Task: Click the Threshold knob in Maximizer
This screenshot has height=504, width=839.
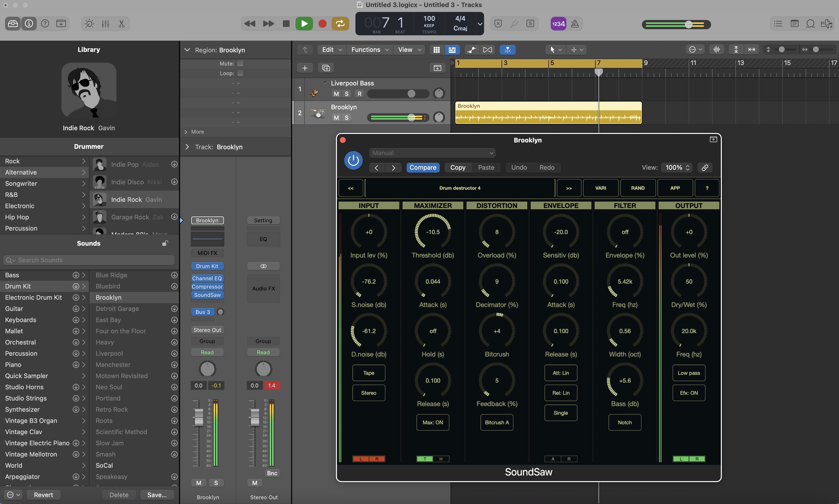Action: click(x=433, y=232)
